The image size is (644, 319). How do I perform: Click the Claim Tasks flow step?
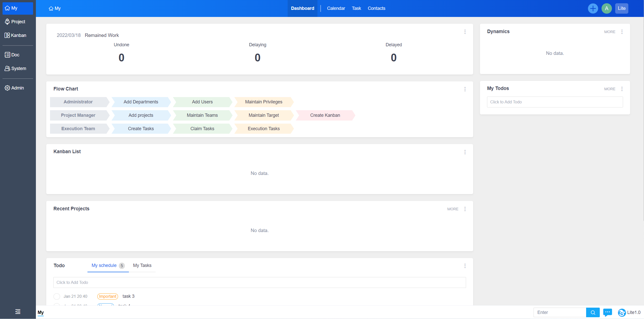point(202,129)
